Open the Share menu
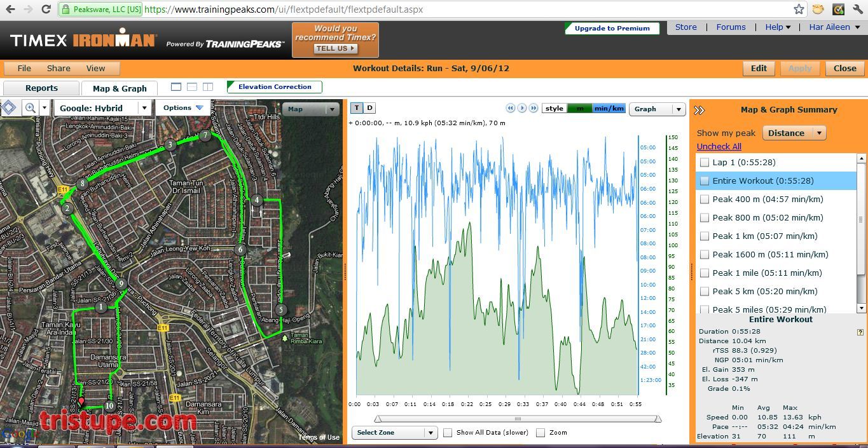 58,68
